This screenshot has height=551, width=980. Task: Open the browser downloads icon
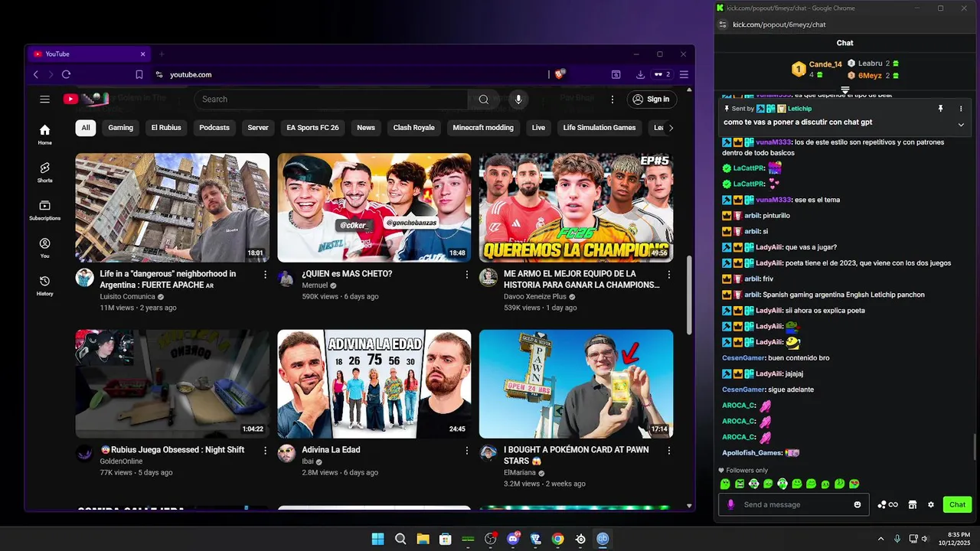pyautogui.click(x=640, y=74)
